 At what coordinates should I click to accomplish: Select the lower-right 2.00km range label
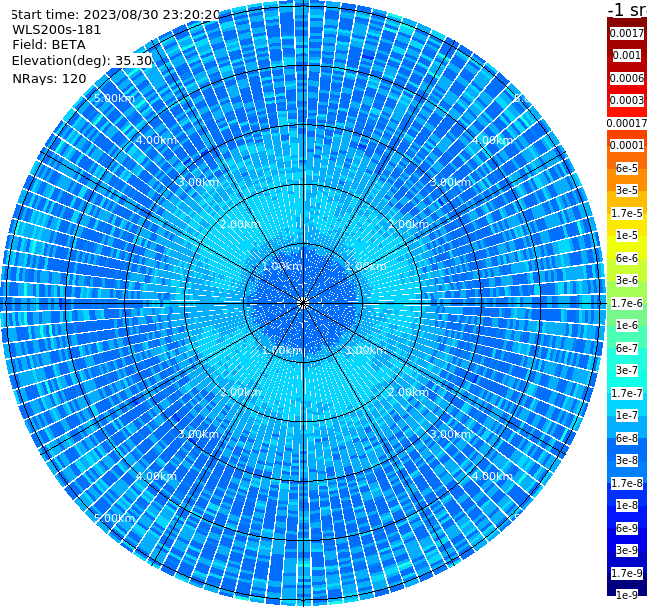(408, 392)
